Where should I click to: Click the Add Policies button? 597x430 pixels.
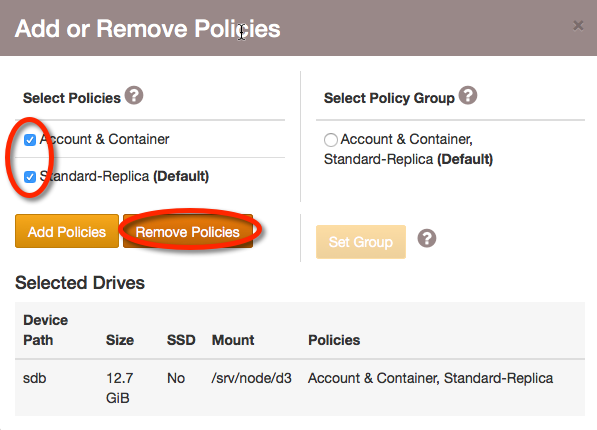tap(67, 231)
